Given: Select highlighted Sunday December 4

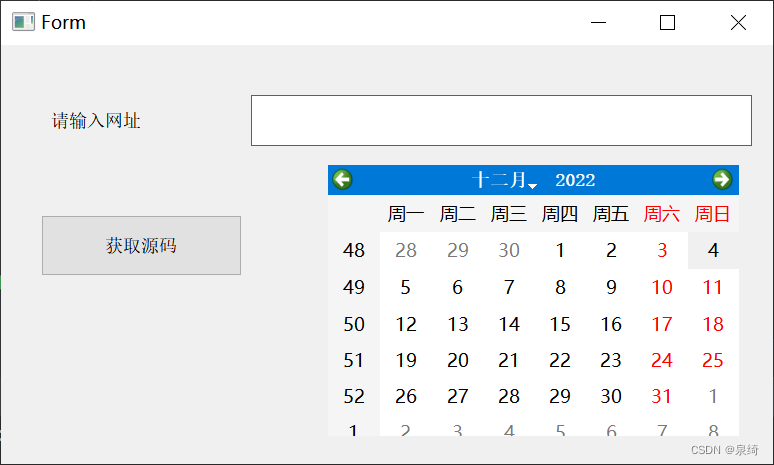Looking at the screenshot, I should click(x=713, y=250).
